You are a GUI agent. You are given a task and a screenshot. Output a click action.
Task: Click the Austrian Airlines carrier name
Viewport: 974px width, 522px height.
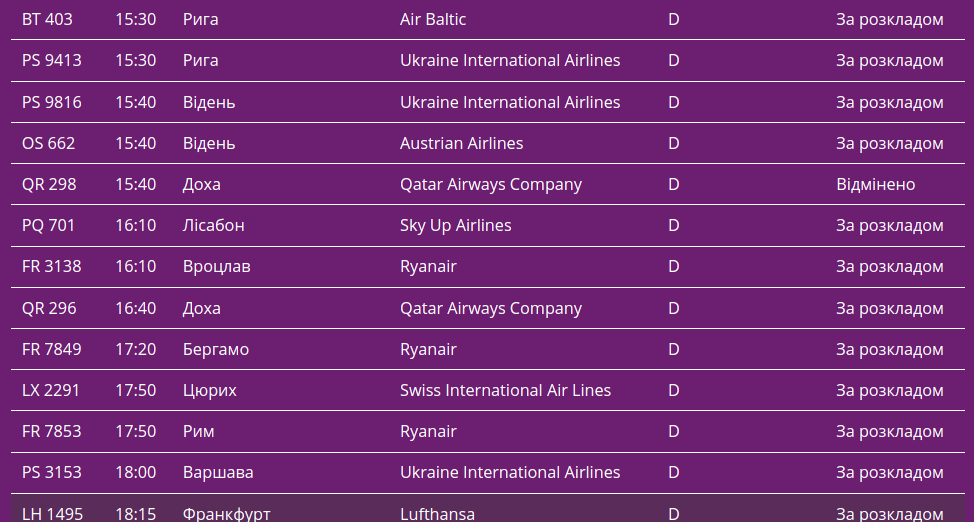pos(461,143)
